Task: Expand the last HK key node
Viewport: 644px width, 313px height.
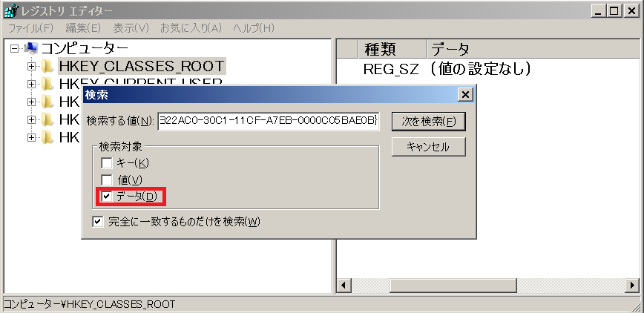Action: pos(32,137)
